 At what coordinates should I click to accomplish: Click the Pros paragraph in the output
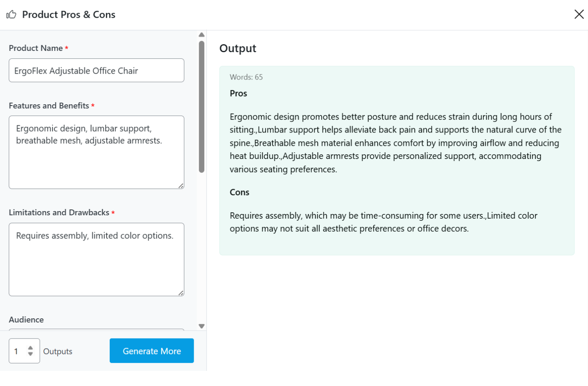pos(395,143)
